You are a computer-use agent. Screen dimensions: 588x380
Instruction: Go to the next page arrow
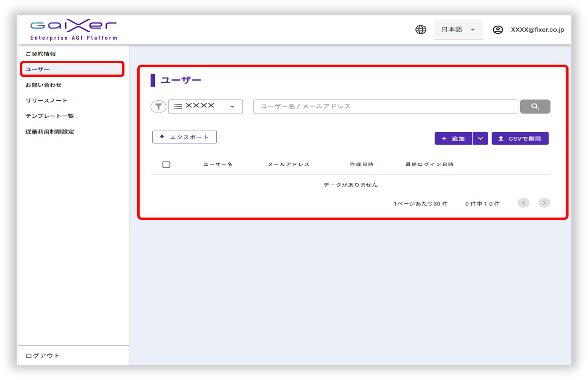coord(544,203)
